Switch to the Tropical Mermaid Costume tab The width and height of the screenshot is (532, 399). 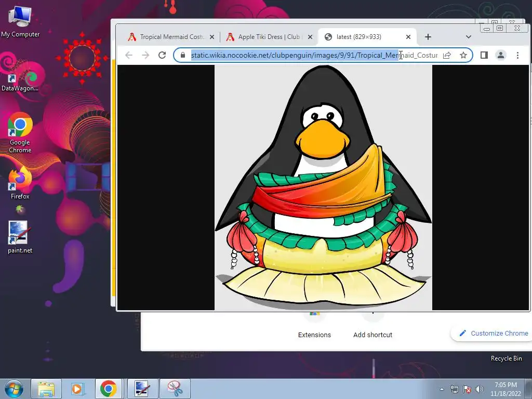pyautogui.click(x=166, y=37)
